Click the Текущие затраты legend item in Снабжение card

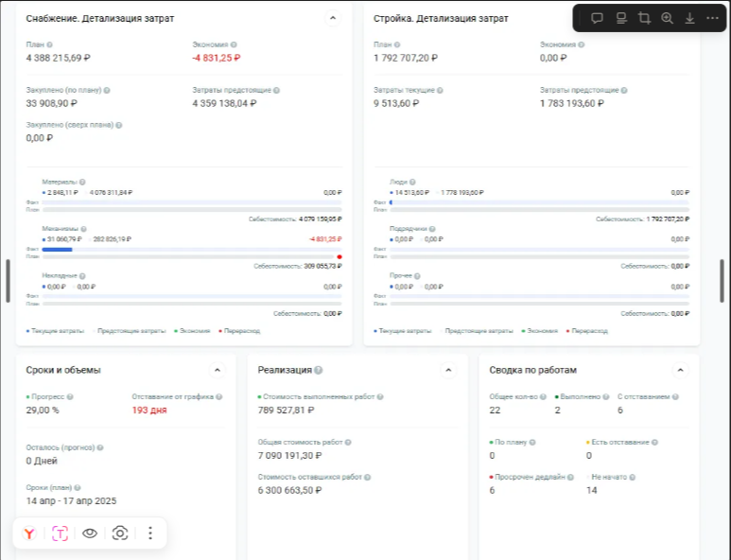tap(55, 331)
